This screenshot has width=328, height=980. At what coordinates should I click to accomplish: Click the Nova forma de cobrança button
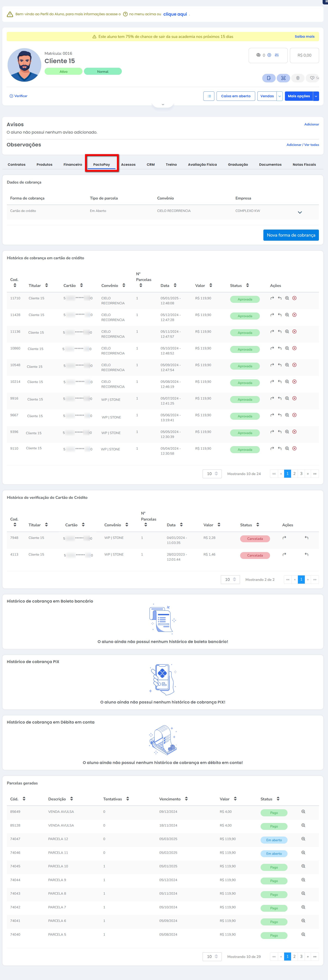pos(291,235)
